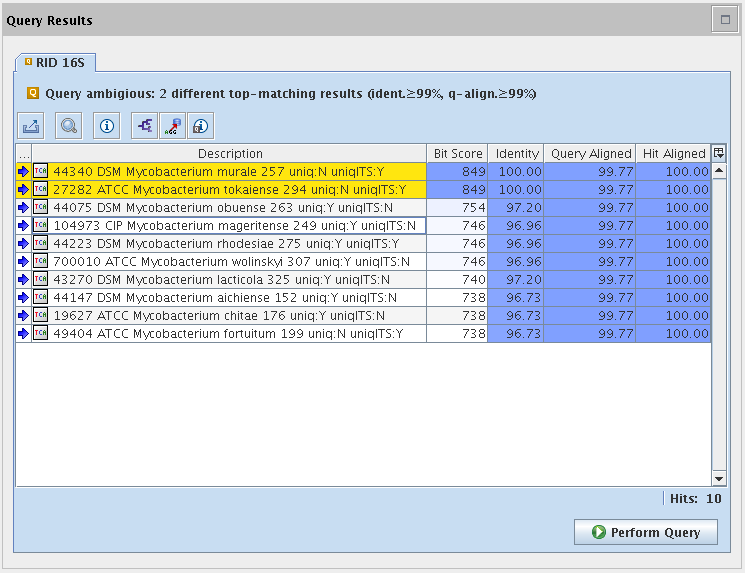Click the database sequence toolbar icon
The image size is (745, 573).
(x=172, y=126)
